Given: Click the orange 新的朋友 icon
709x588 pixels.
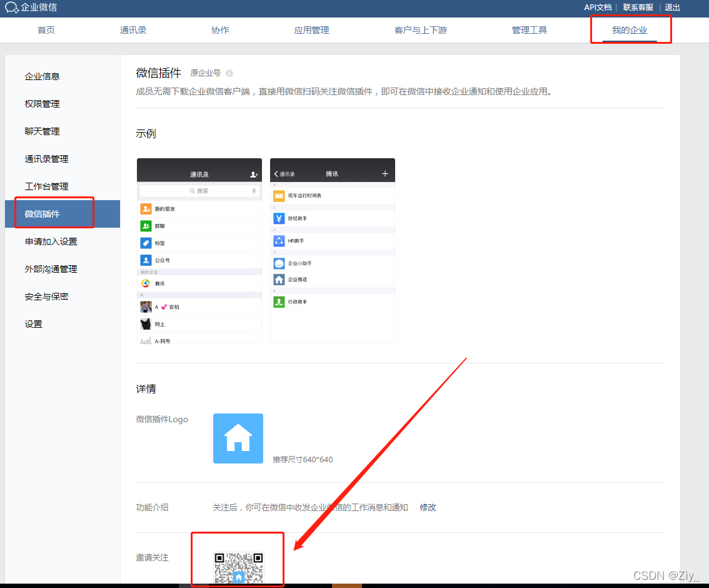Looking at the screenshot, I should 146,208.
